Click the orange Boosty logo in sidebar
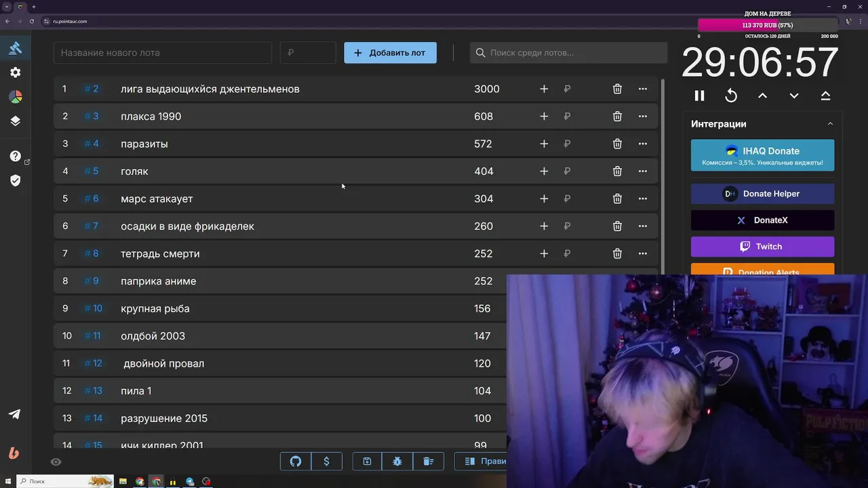The image size is (868, 488). point(14,453)
